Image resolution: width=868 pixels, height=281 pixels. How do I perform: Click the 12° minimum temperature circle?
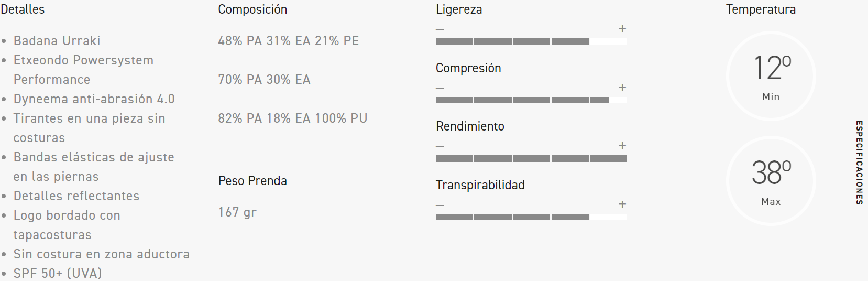pos(771,76)
